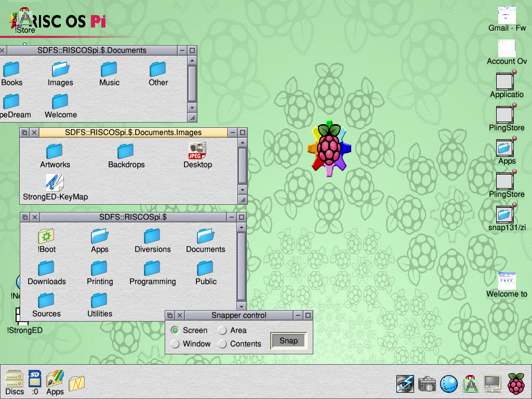Click the yellow N notepad icon on icon bar

coord(77,383)
